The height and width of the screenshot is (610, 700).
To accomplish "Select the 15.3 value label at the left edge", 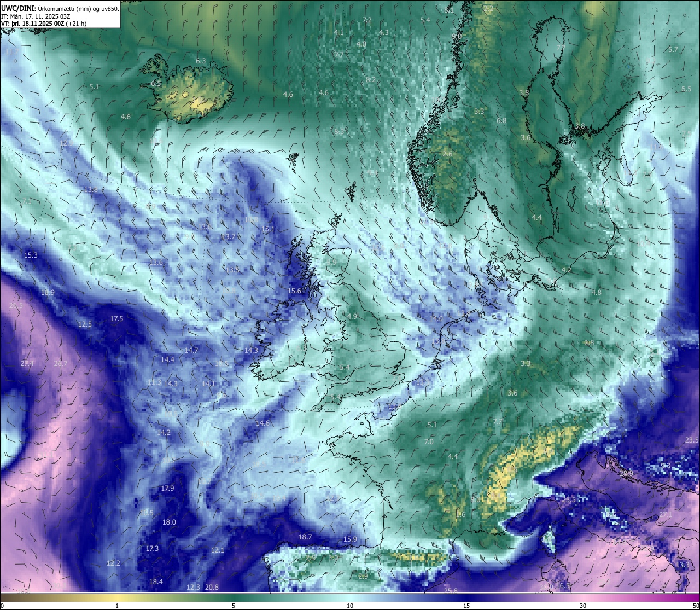I will coord(31,255).
